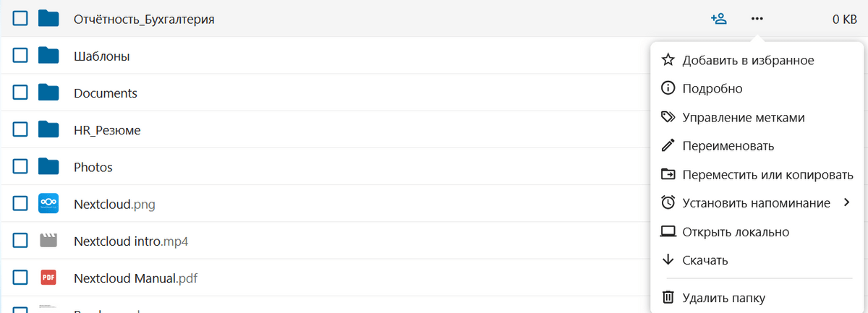The image size is (868, 313).
Task: Choose Удалить папку from the menu
Action: point(723,298)
